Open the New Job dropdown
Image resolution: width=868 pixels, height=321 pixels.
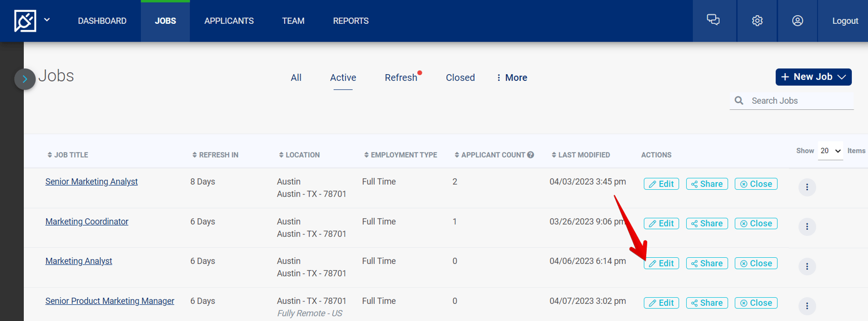(813, 77)
